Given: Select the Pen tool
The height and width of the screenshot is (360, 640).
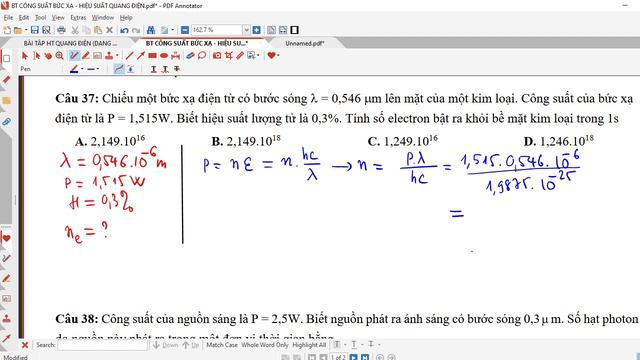Looking at the screenshot, I should tap(74, 56).
